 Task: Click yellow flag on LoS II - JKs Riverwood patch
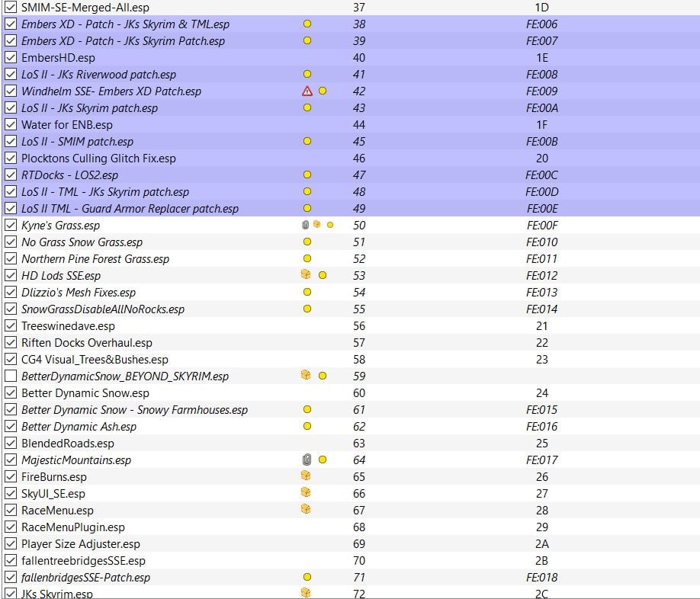point(307,74)
